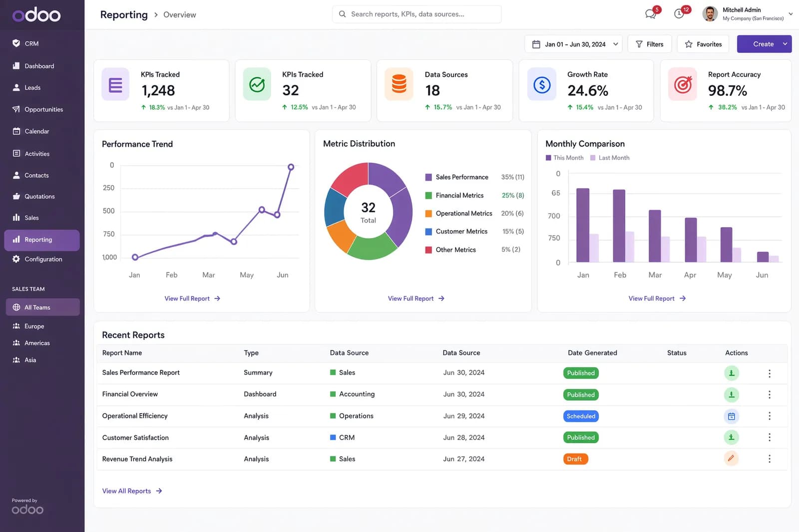The height and width of the screenshot is (532, 799).
Task: Click the This Month legend swatch
Action: [x=548, y=158]
